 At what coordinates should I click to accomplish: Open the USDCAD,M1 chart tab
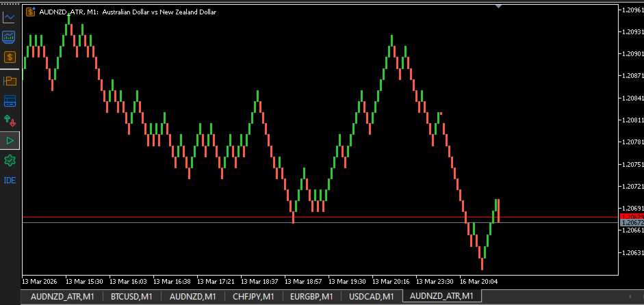(x=372, y=296)
